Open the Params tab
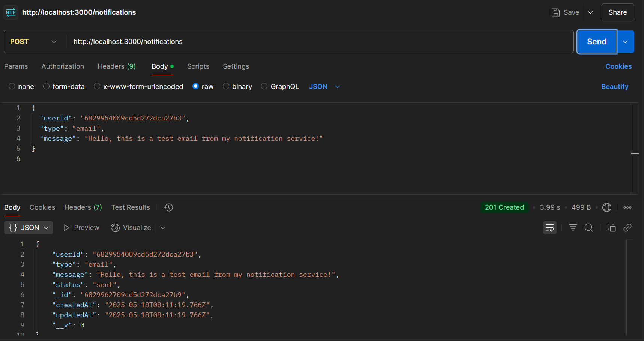The width and height of the screenshot is (644, 341). click(x=16, y=66)
